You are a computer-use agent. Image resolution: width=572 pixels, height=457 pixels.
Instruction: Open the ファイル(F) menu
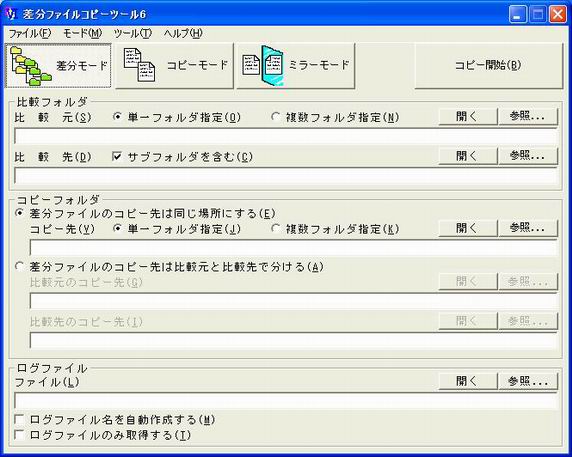(x=30, y=34)
